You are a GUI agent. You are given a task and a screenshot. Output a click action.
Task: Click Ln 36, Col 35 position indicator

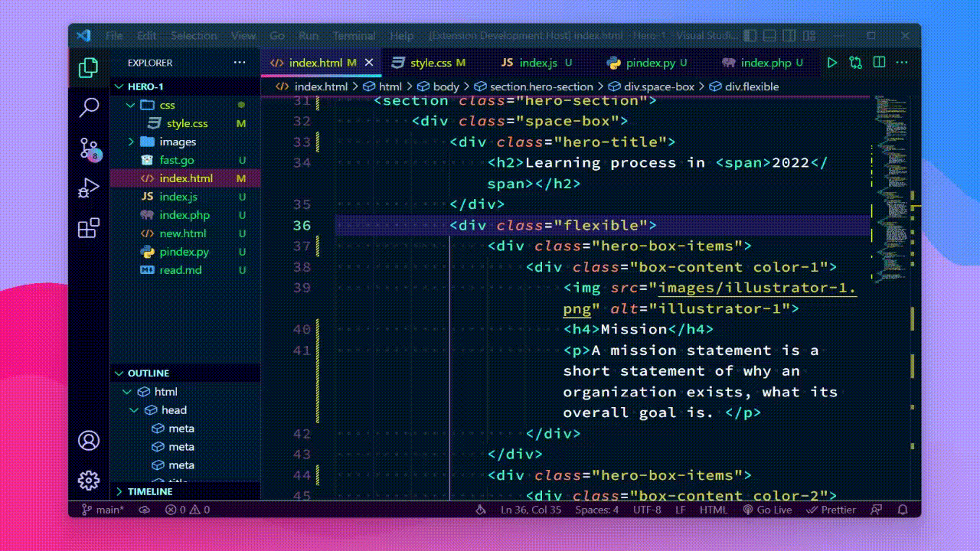point(531,510)
